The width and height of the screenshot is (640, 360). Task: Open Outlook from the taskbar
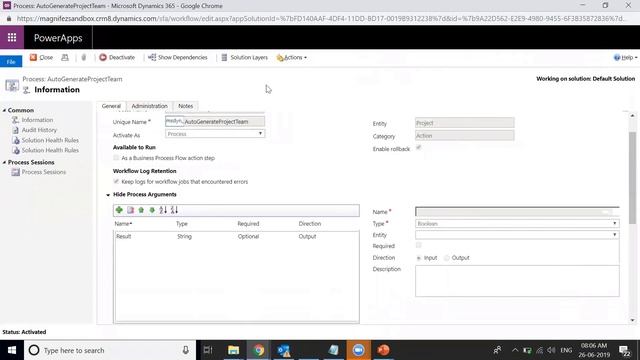[284, 350]
